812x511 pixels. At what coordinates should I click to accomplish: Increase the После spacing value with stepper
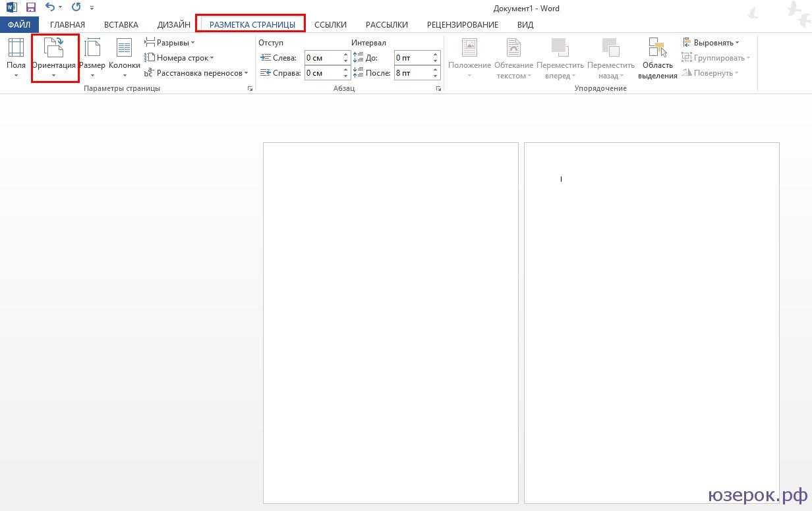[436, 70]
